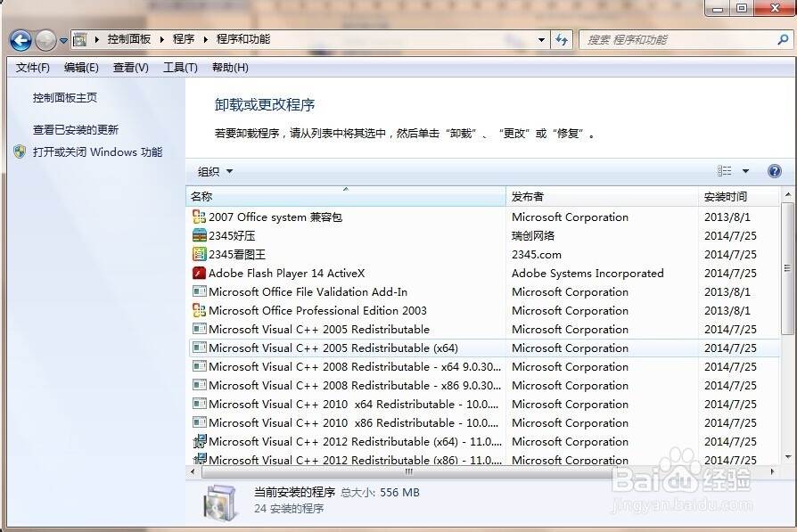797x532 pixels.
Task: Select Adobe Flash Player 14 ActiveX name
Action: point(287,274)
